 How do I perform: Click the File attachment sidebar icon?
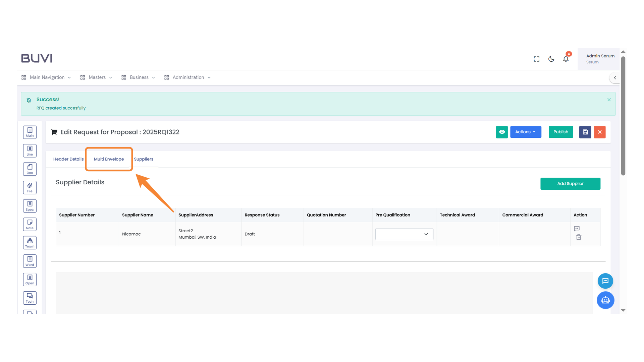(x=30, y=187)
